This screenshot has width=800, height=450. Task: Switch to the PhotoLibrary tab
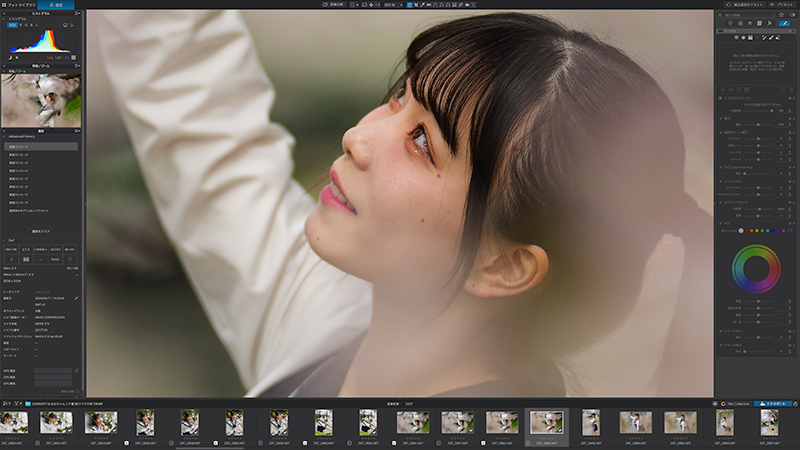pyautogui.click(x=18, y=5)
